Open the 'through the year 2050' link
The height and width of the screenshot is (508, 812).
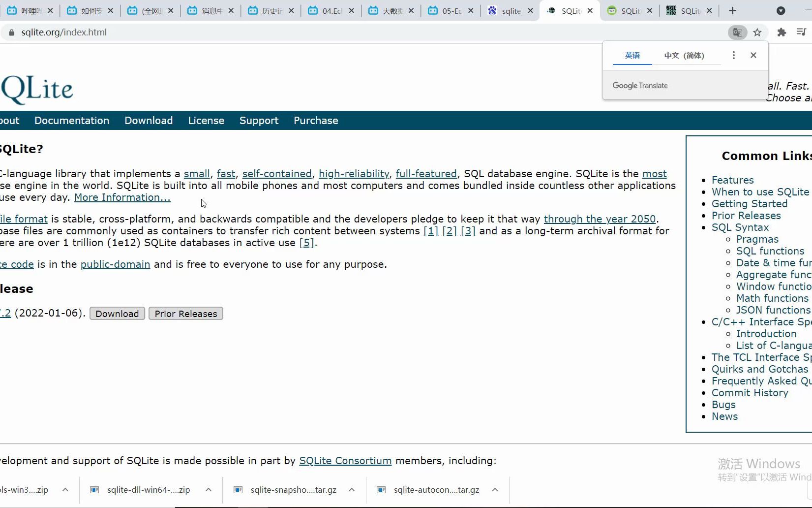[600, 219]
